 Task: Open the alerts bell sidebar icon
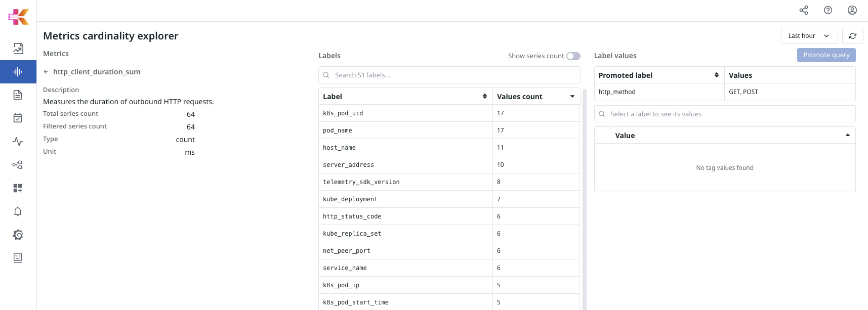pos(18,211)
